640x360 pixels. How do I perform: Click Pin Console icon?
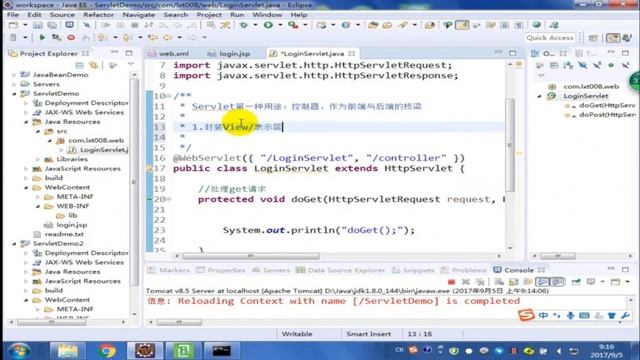tap(576, 282)
